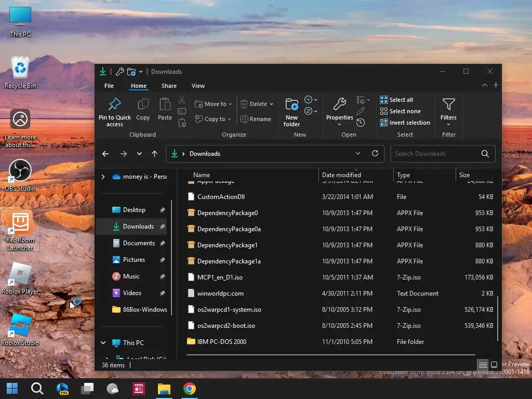The height and width of the screenshot is (399, 532).
Task: Click the History clock icon
Action: click(x=361, y=123)
